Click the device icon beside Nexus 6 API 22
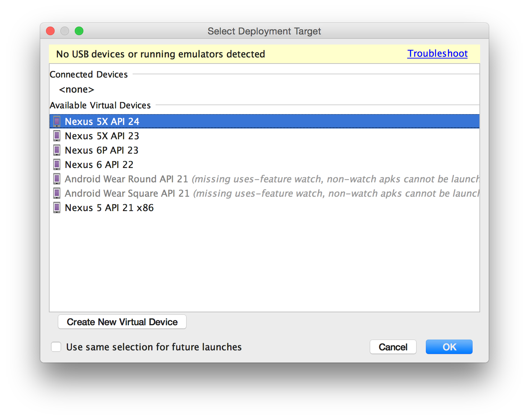This screenshot has width=529, height=420. 57,164
